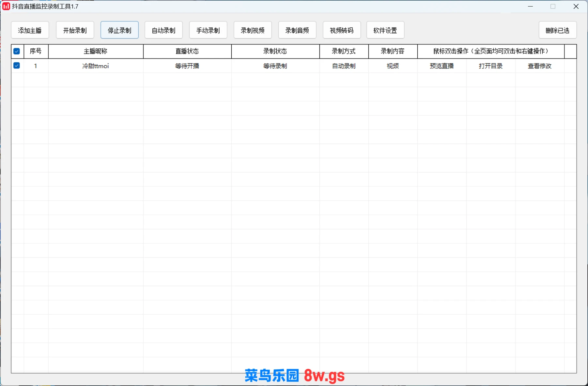Click the 录制方式 column header
Image resolution: width=588 pixels, height=386 pixels.
click(x=344, y=51)
